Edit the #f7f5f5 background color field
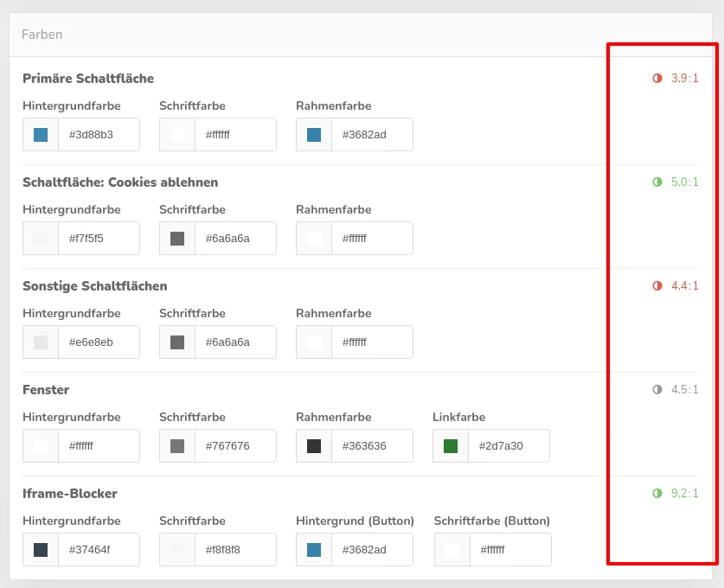724x588 pixels. [99, 239]
